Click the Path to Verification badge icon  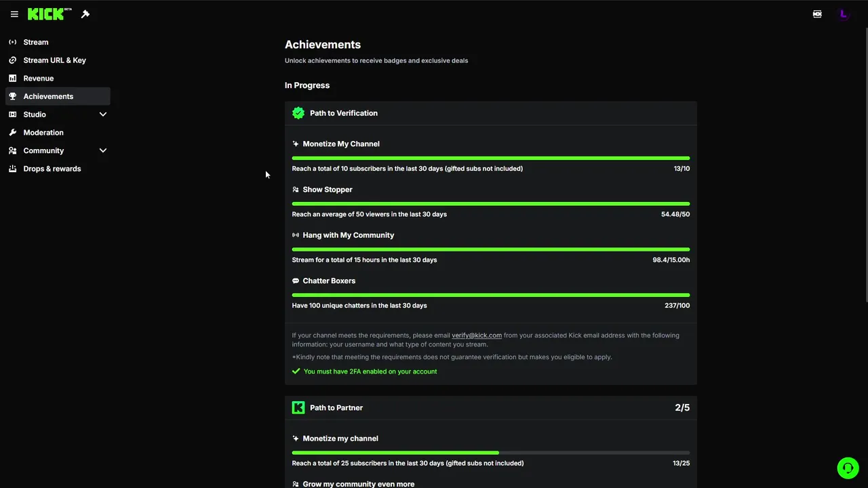(298, 113)
